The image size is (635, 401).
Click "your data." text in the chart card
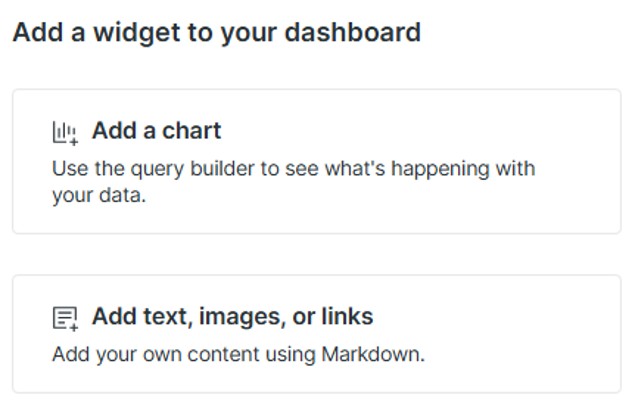coord(99,195)
